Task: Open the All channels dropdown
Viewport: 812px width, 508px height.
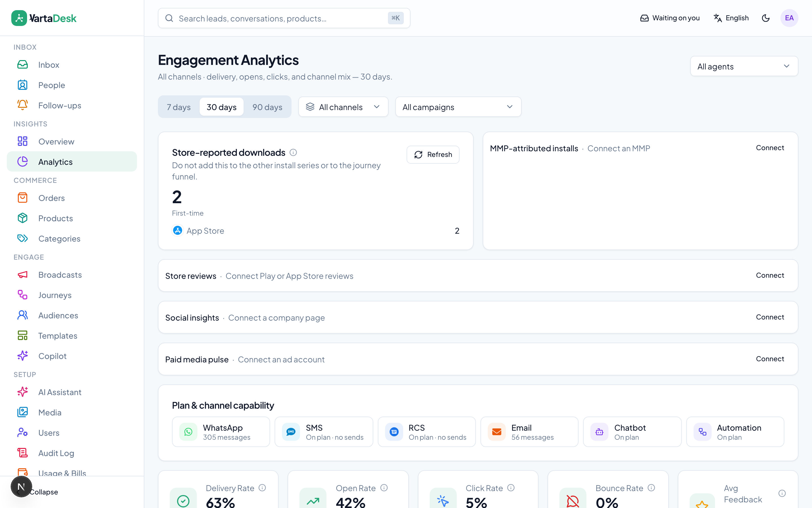Action: coord(343,107)
